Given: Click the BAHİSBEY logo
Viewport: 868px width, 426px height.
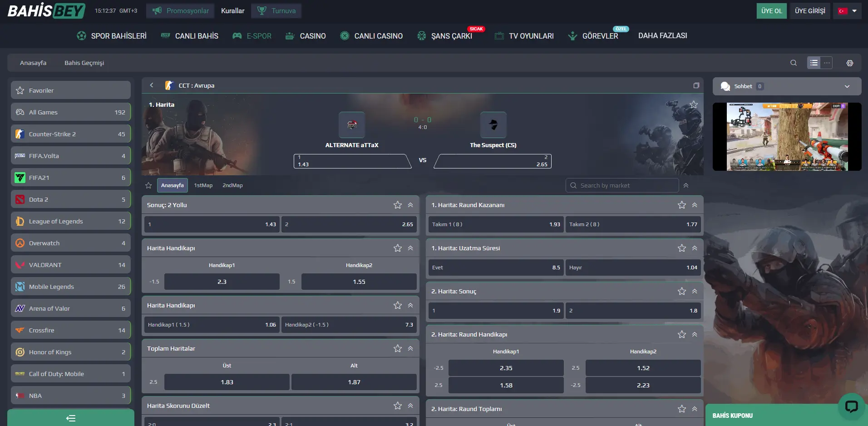Looking at the screenshot, I should 46,10.
